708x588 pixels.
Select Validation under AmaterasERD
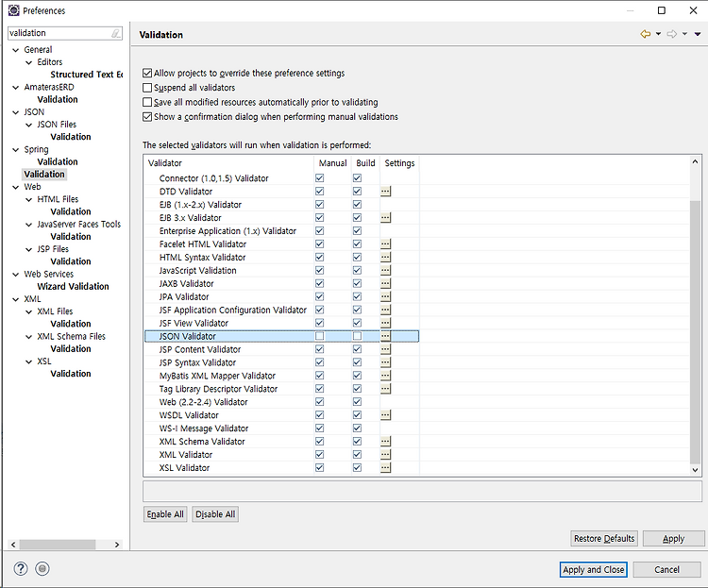point(58,99)
